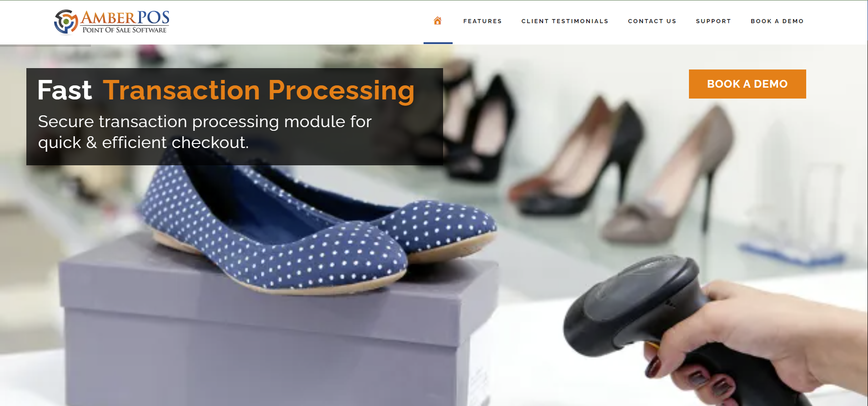868x406 pixels.
Task: Click the orange BOOK A DEMO button
Action: click(748, 84)
